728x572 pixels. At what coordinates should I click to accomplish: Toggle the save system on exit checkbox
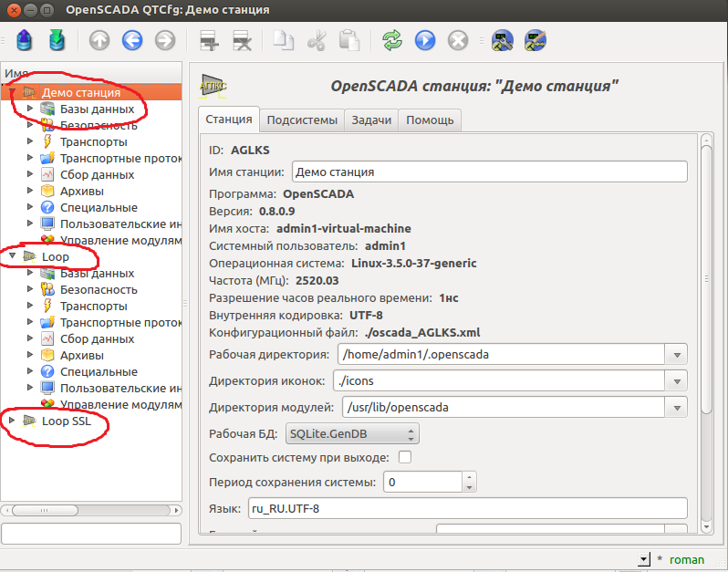(405, 457)
